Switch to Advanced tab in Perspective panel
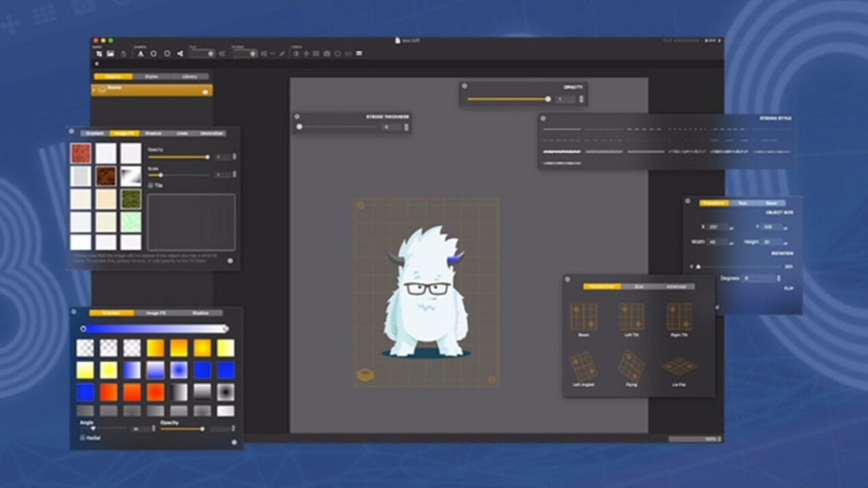Image resolution: width=868 pixels, height=488 pixels. pos(676,286)
